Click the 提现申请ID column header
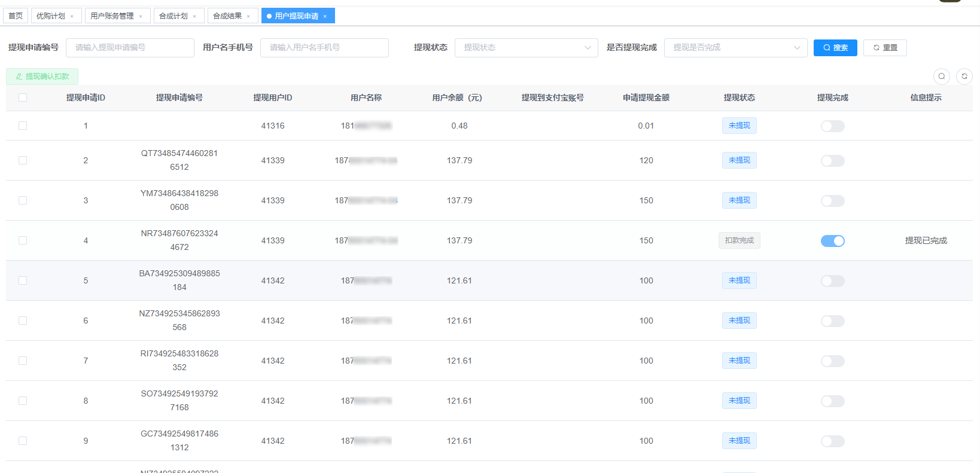Screen dimensions: 980x473 [86, 97]
